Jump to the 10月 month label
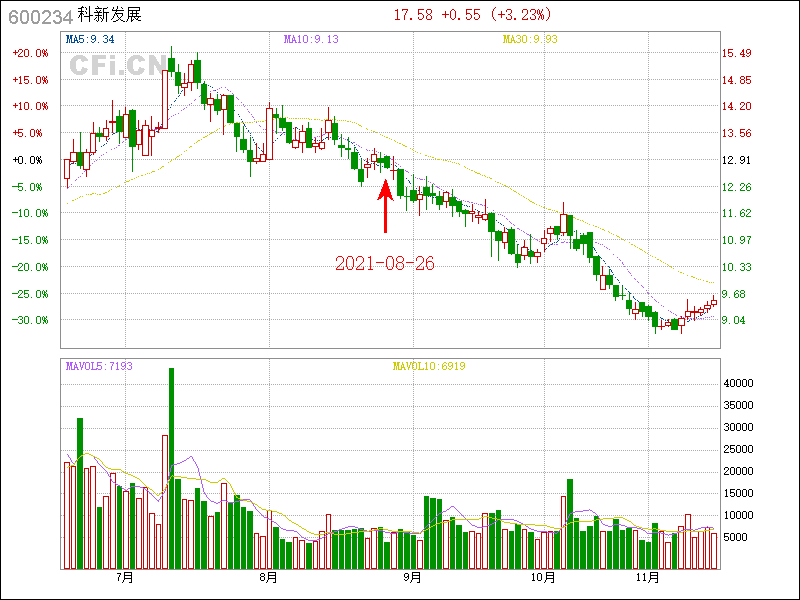Viewport: 800px width, 600px height. click(542, 577)
